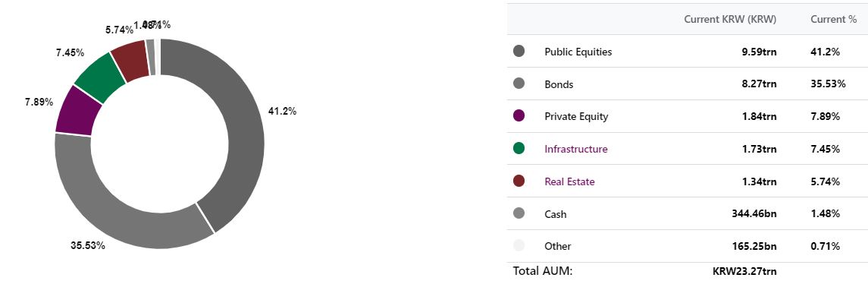
Task: Click the green Infrastructure legend dot
Action: click(519, 149)
